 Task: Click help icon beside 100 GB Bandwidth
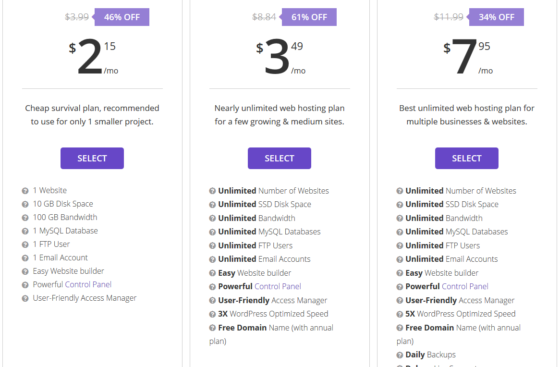coord(25,218)
